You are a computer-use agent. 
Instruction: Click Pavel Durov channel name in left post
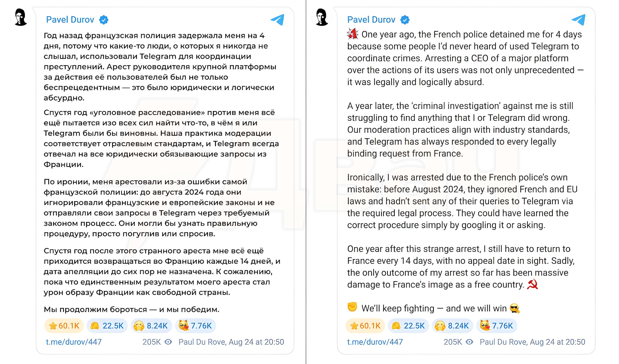(70, 20)
